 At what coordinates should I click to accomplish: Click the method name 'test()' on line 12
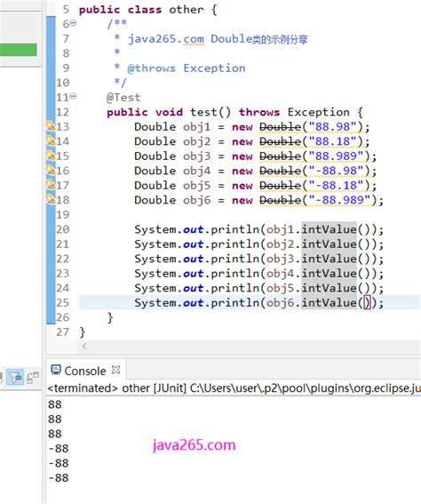click(x=210, y=112)
